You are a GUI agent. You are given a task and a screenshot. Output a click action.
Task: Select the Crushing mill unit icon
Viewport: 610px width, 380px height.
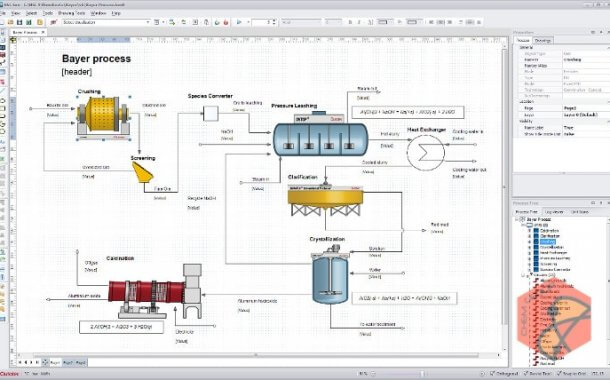point(103,115)
